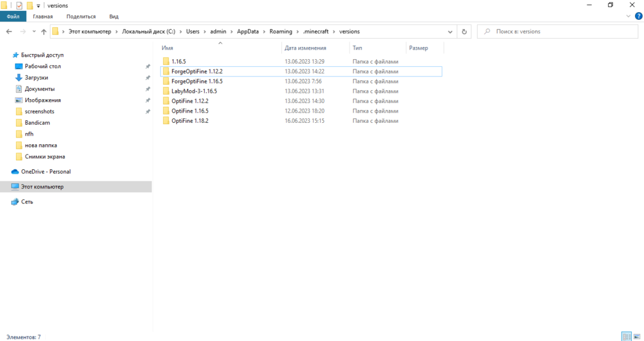This screenshot has height=341, width=644.
Task: Click the admin breadcrumb in the path
Action: tap(218, 32)
